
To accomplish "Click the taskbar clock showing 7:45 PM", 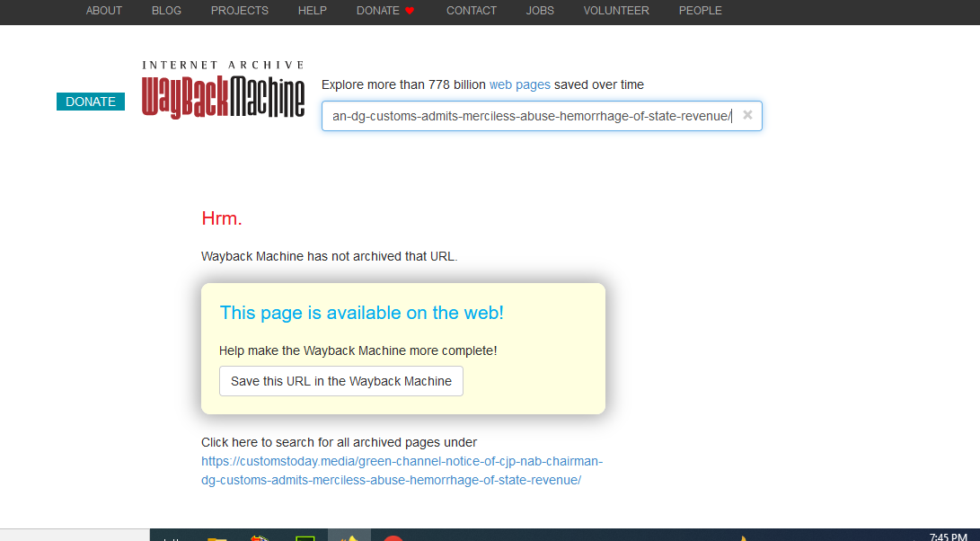I will [948, 537].
